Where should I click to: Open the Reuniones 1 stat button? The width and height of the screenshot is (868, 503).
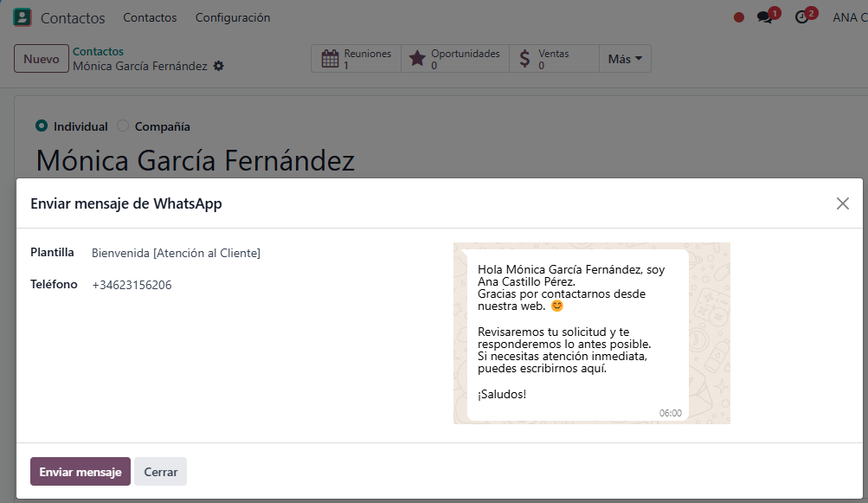(356, 59)
